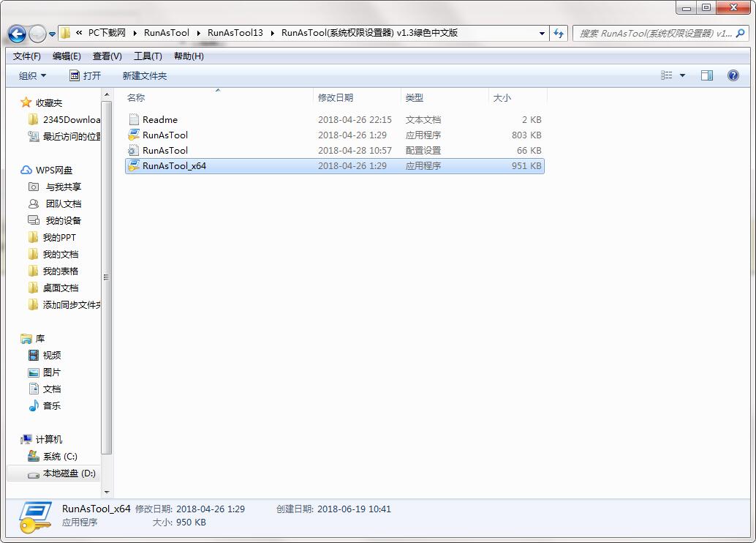Open the WPS网盘 cloud item
Viewport: 756px width, 543px height.
coord(54,170)
